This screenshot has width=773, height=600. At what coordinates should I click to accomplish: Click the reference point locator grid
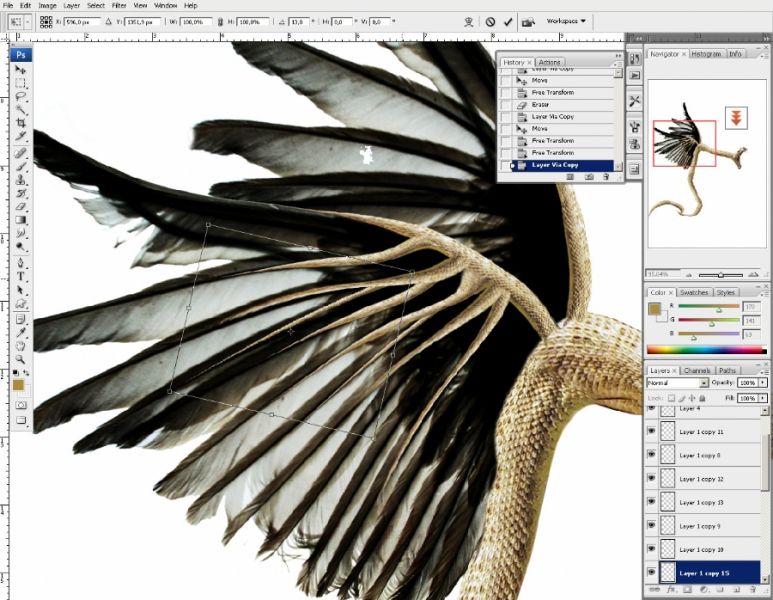46,22
